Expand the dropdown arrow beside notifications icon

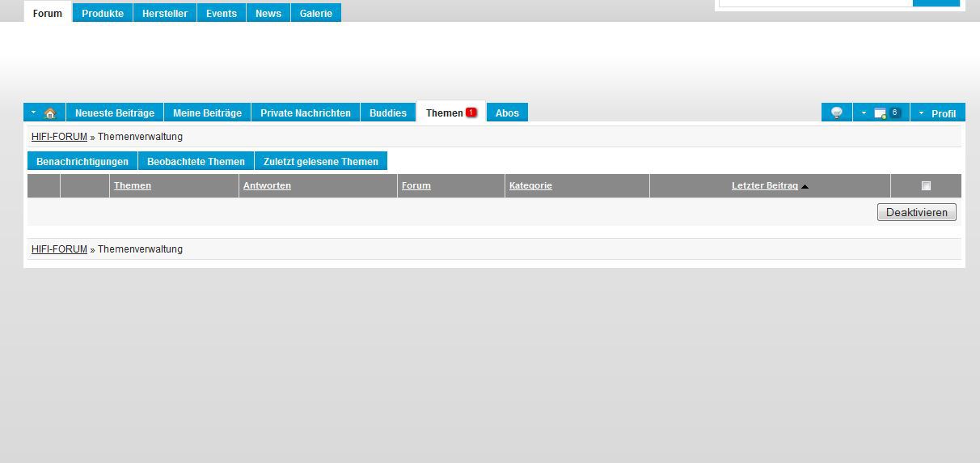[x=864, y=113]
